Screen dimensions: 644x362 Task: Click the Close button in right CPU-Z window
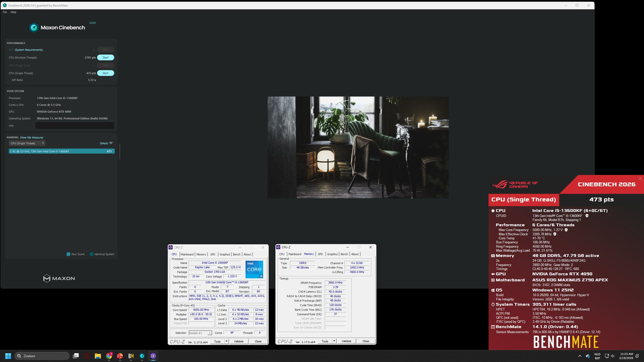pyautogui.click(x=366, y=341)
